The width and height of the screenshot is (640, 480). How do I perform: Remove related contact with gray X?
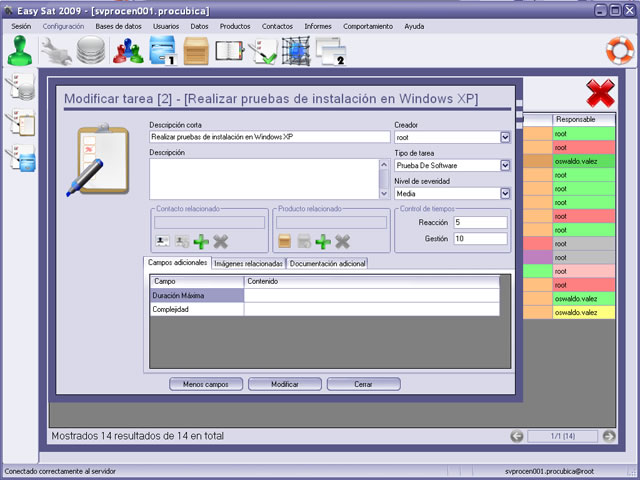click(220, 242)
